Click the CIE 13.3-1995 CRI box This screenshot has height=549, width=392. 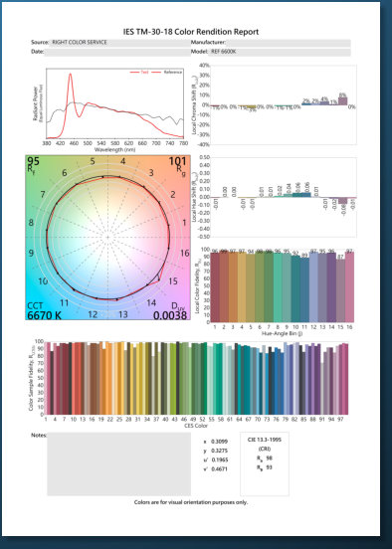pyautogui.click(x=265, y=463)
